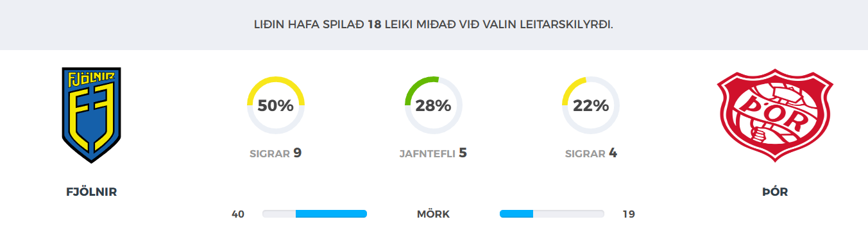The width and height of the screenshot is (868, 251).
Task: Click the 22% text inside yellow ring
Action: coord(591,106)
